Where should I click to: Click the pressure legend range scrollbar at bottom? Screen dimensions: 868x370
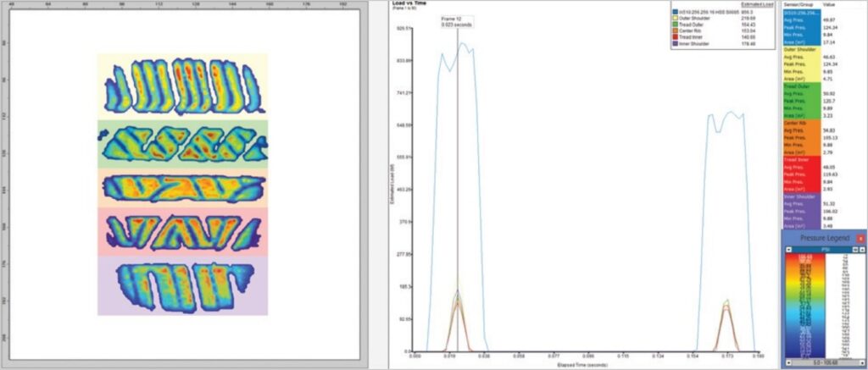tap(825, 363)
